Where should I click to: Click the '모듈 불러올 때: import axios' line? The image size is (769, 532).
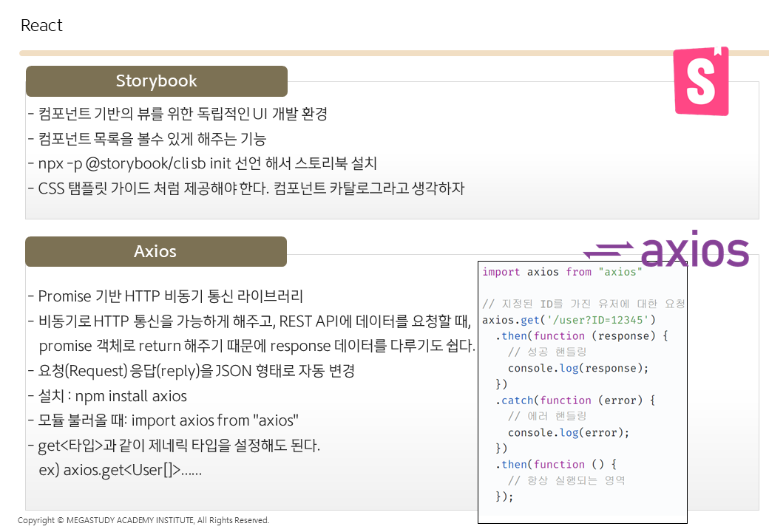163,420
